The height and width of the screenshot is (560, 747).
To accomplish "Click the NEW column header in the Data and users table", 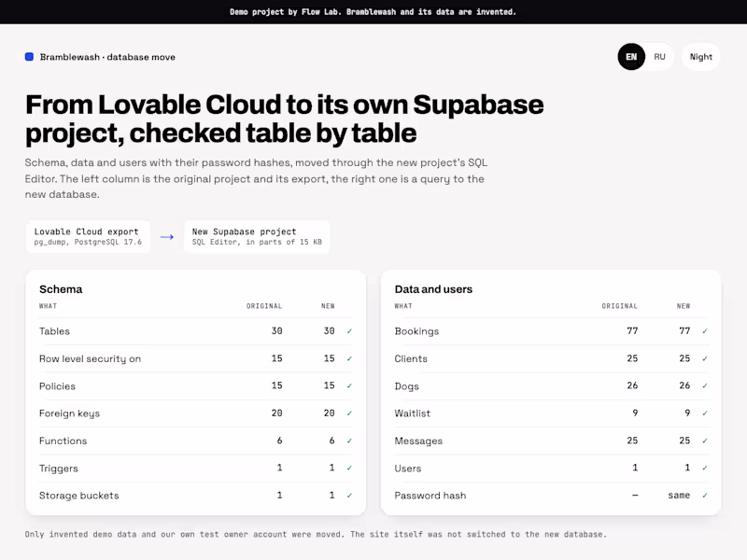I will coord(684,306).
